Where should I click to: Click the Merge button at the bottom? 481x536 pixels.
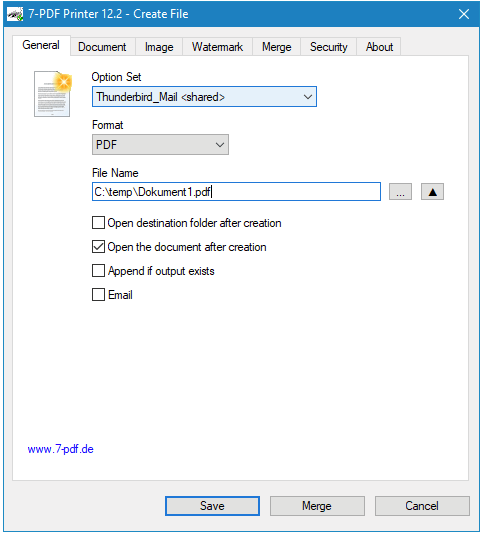317,506
